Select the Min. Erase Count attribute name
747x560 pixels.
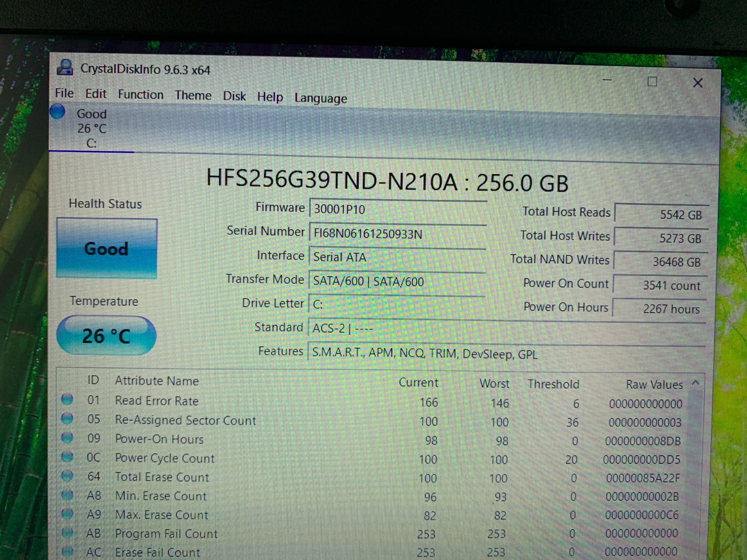coord(161,496)
